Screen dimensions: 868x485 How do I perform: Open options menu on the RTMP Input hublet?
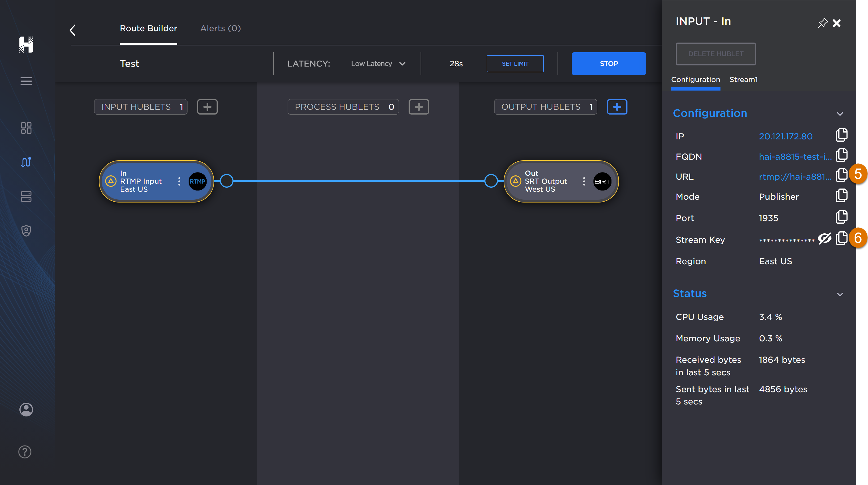coord(179,181)
